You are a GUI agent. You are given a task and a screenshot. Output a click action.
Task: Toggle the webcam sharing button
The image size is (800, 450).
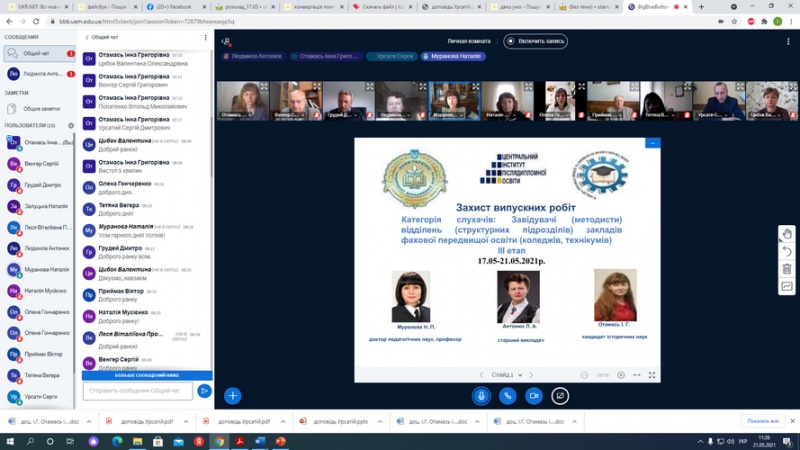coord(534,396)
